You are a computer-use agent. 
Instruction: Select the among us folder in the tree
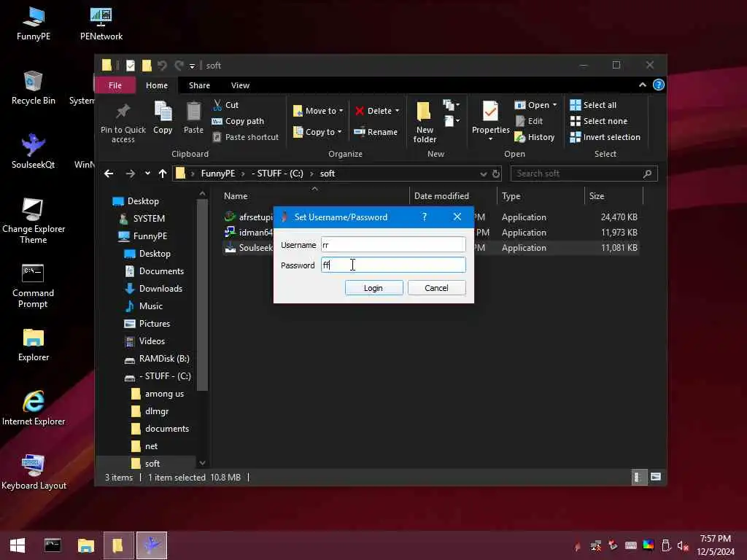[158, 394]
